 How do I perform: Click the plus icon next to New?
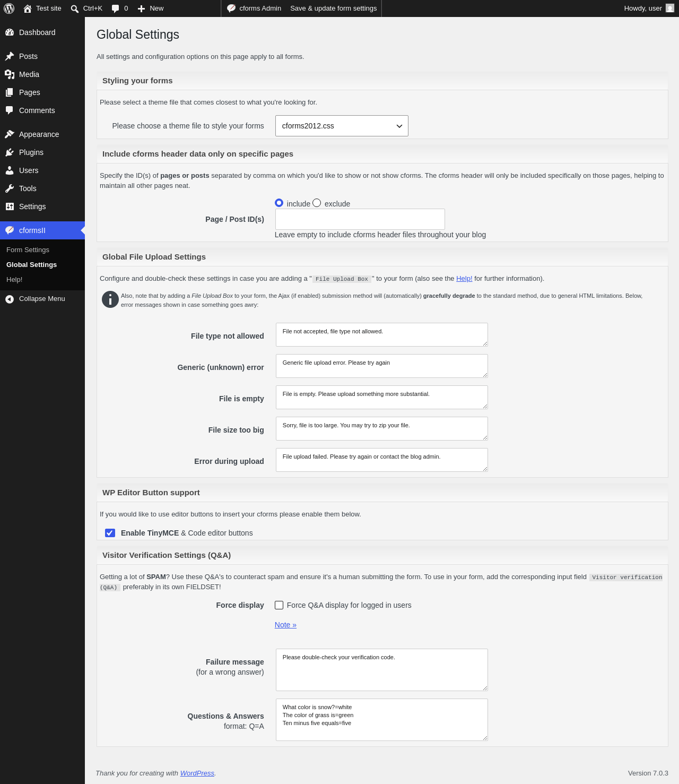(x=142, y=8)
